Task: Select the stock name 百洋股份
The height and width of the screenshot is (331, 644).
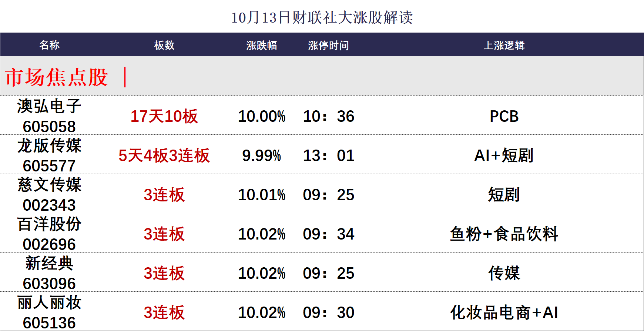Action: pos(49,224)
